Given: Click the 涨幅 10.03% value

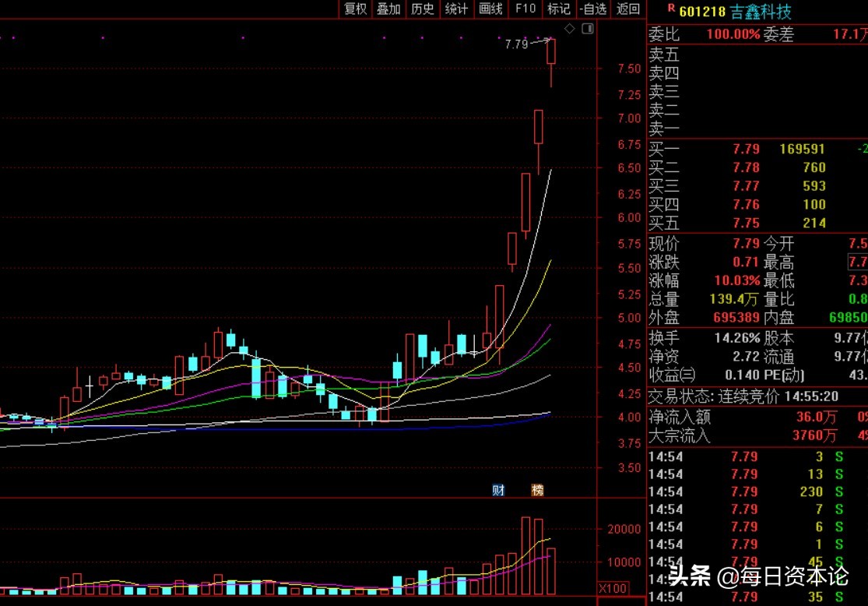Looking at the screenshot, I should [736, 281].
